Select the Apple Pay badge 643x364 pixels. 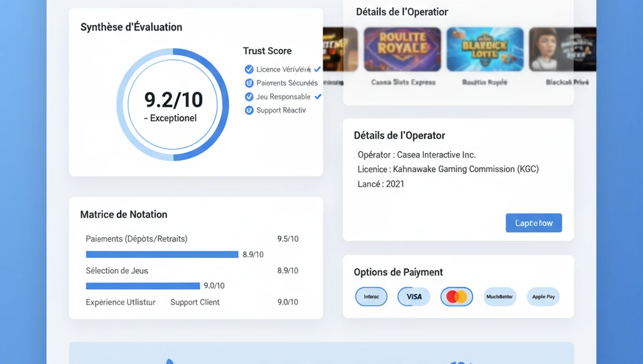[x=543, y=296]
